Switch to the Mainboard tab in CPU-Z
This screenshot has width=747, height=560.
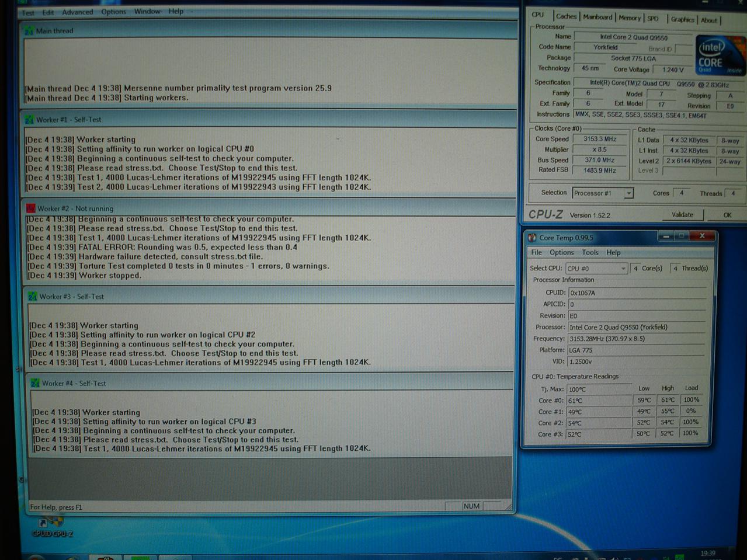(597, 17)
